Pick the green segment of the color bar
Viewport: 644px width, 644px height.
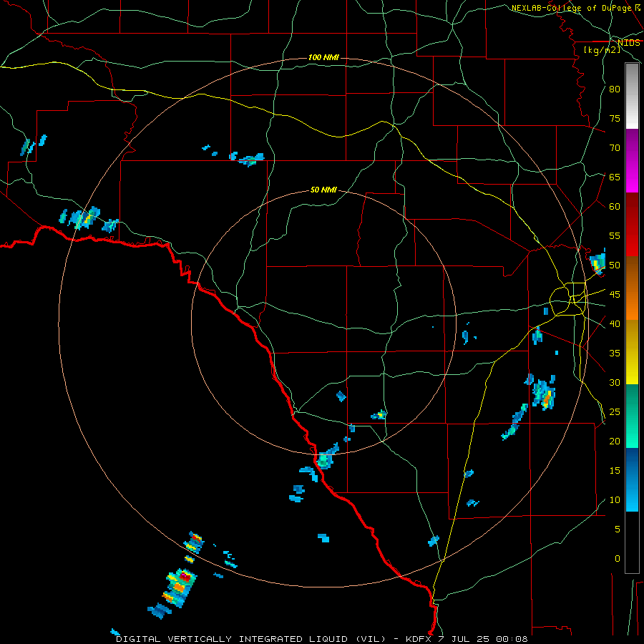(x=632, y=416)
